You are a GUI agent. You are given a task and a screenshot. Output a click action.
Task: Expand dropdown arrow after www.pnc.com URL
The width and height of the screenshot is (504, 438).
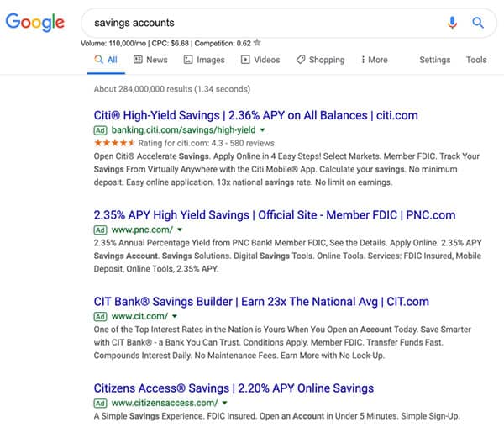179,230
